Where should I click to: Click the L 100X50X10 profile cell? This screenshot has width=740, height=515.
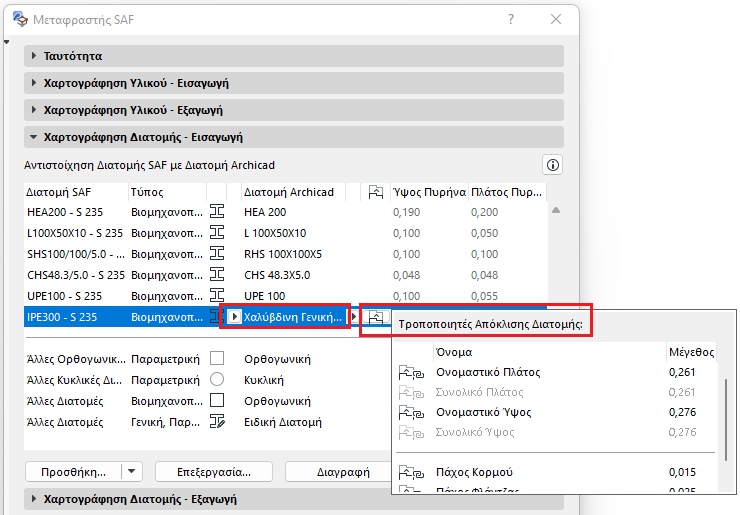pyautogui.click(x=275, y=233)
